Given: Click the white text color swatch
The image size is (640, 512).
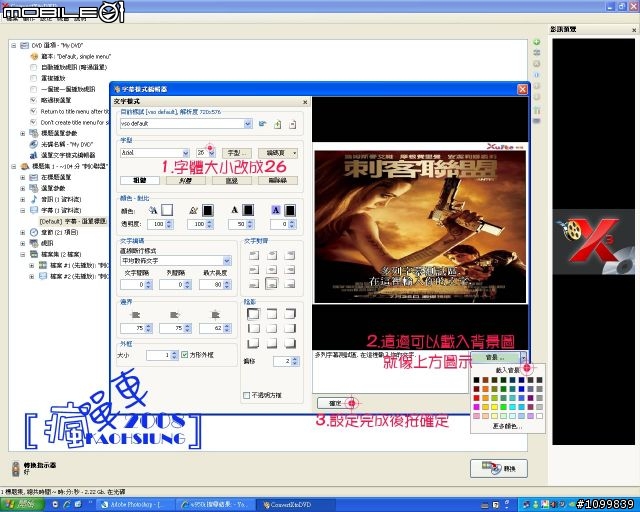Looking at the screenshot, I should [167, 210].
